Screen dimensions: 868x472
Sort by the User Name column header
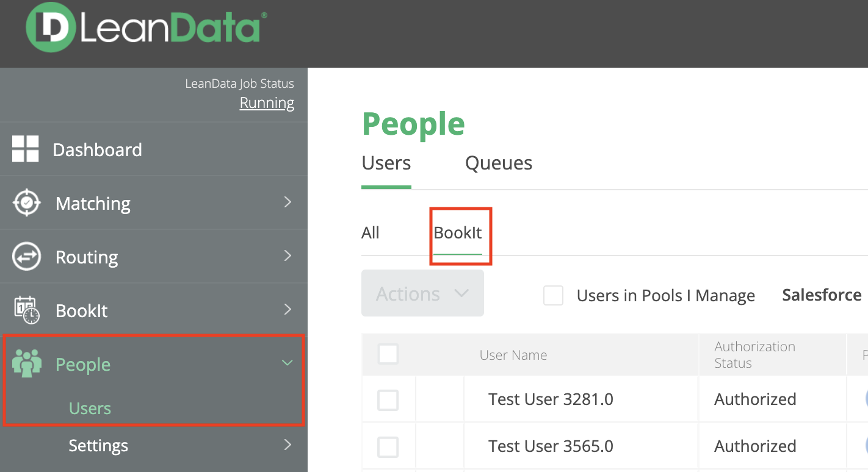513,355
